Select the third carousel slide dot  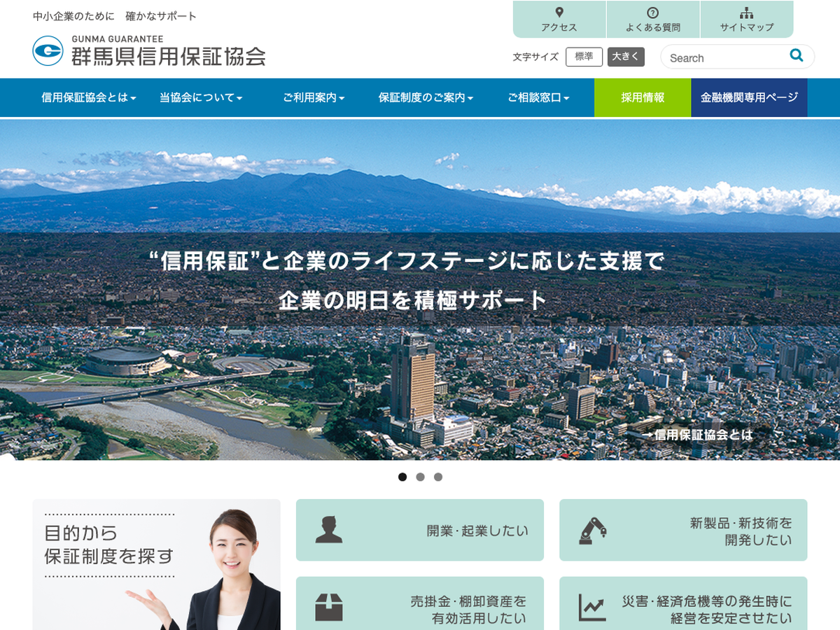pyautogui.click(x=438, y=477)
